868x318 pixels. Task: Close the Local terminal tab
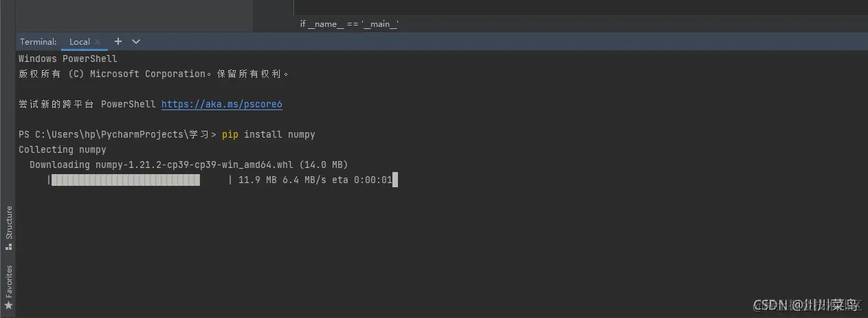(x=98, y=42)
